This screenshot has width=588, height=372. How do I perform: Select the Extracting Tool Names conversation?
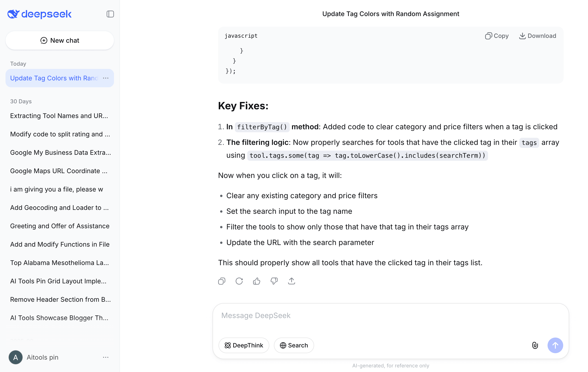59,116
